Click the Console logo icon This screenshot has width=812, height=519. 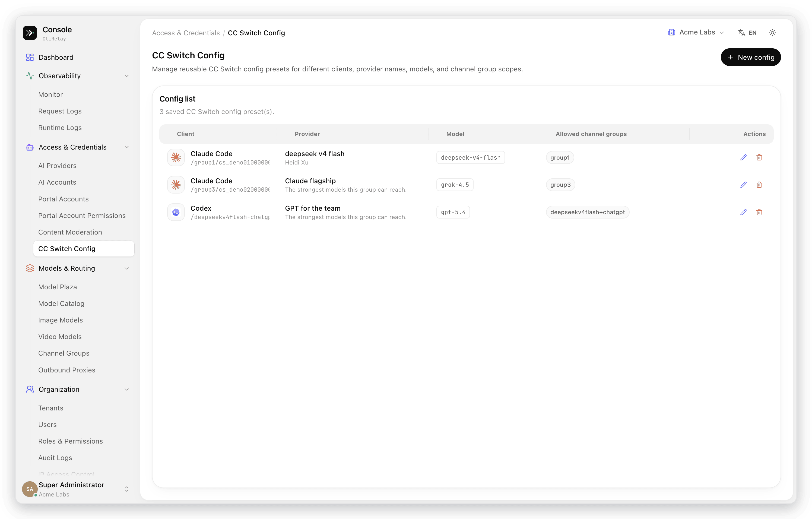pyautogui.click(x=30, y=33)
